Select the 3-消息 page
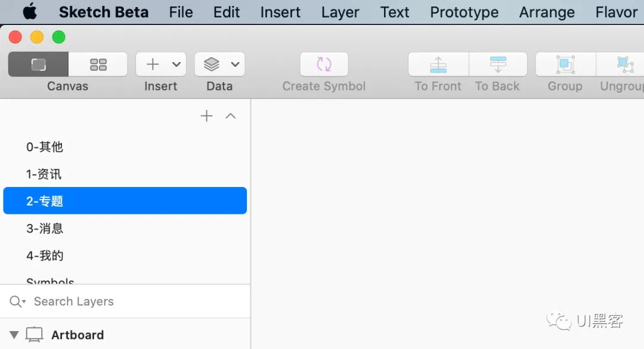 125,229
